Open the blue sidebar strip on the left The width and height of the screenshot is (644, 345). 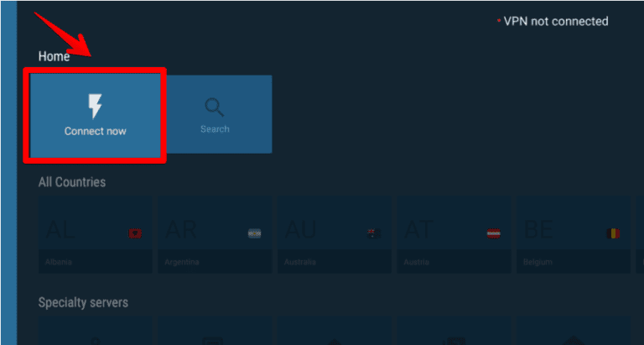8,173
